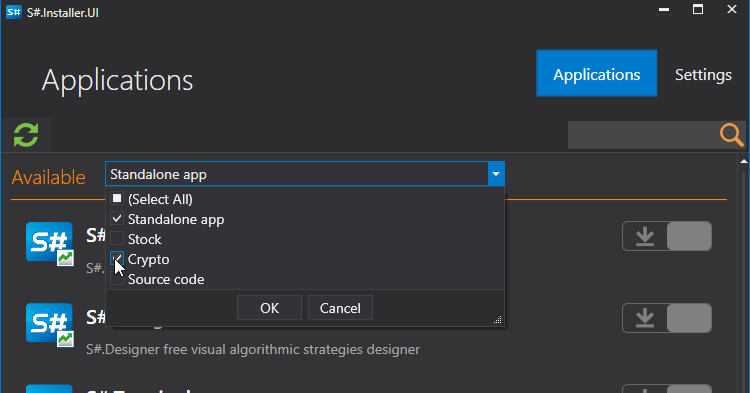This screenshot has width=750, height=393.
Task: Collapse the filter dropdown arrow
Action: tap(496, 174)
